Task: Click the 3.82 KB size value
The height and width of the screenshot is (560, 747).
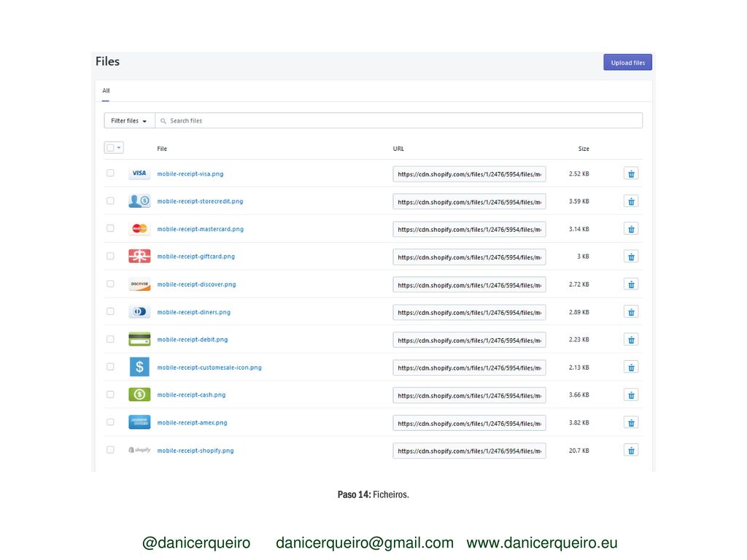Action: click(x=578, y=423)
